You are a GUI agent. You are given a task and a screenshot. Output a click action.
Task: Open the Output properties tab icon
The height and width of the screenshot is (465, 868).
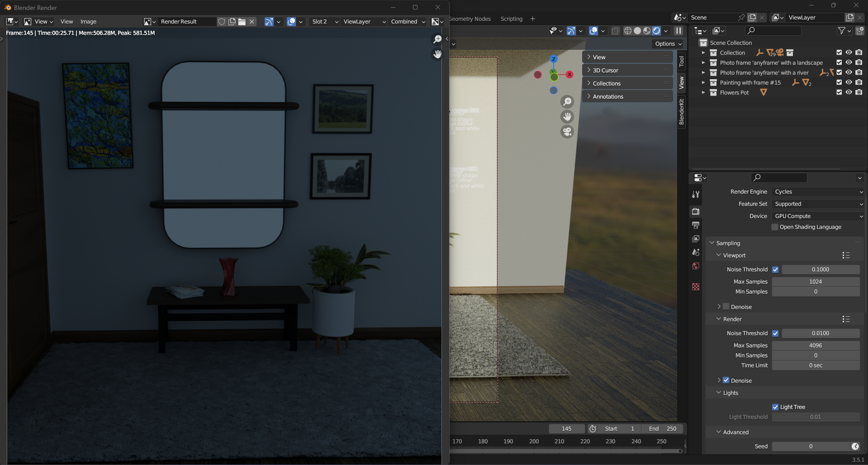coord(696,225)
